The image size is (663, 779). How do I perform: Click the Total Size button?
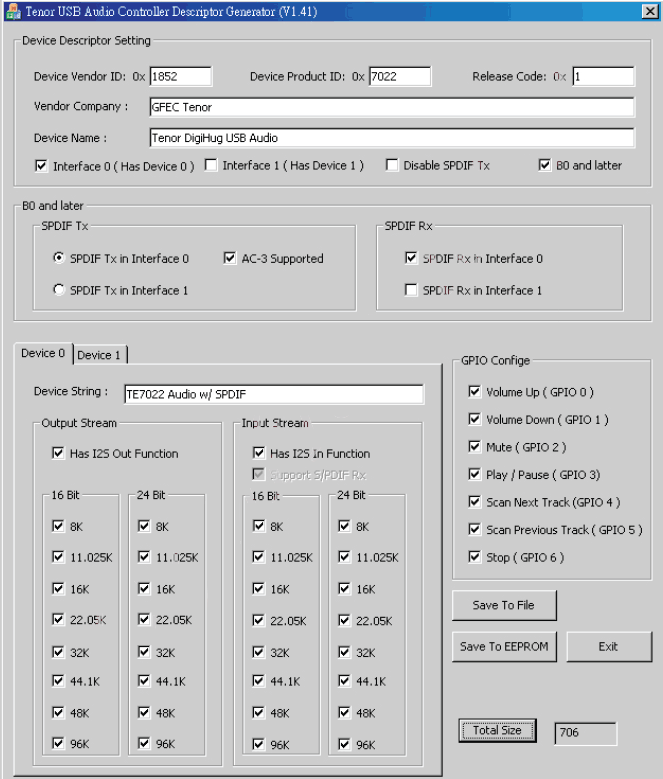click(x=497, y=730)
